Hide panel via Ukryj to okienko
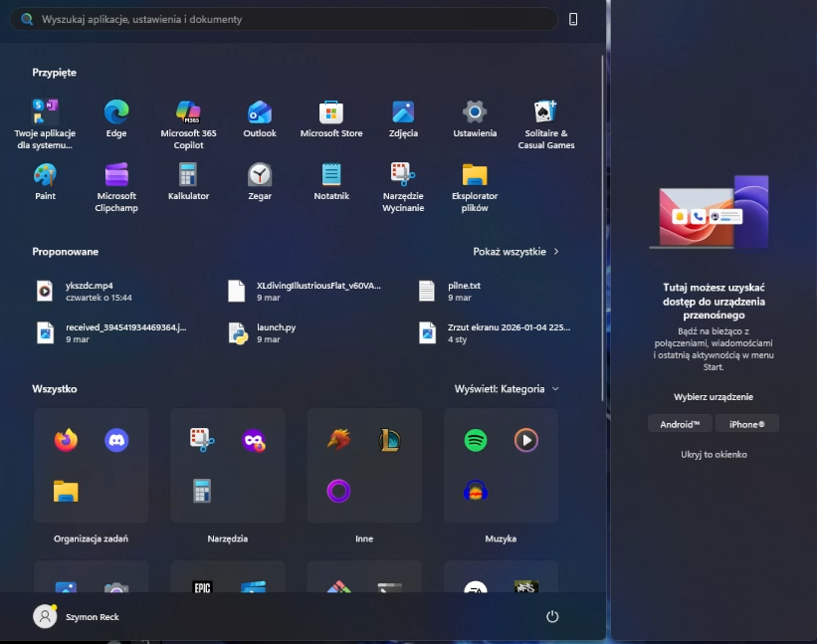The image size is (817, 644). [x=714, y=454]
